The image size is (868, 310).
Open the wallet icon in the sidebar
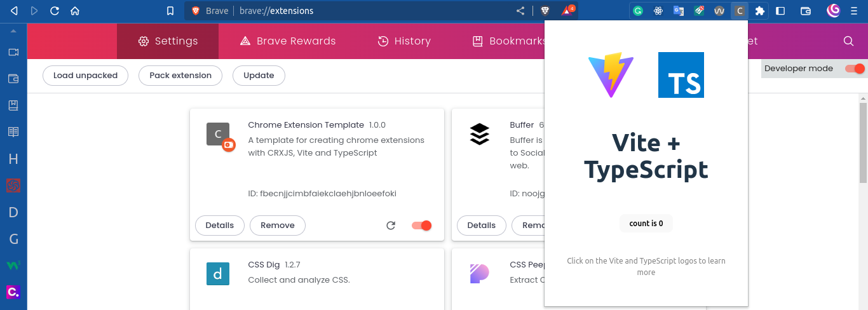13,79
